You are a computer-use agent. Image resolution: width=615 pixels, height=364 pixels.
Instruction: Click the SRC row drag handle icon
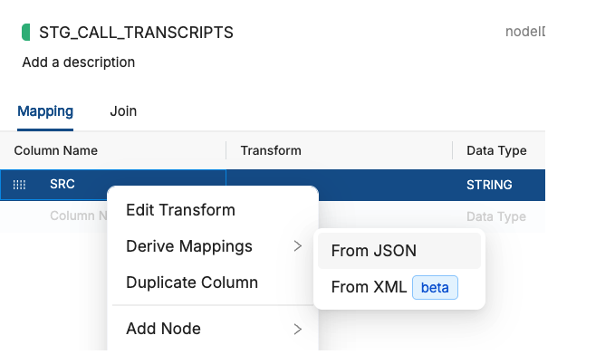20,185
